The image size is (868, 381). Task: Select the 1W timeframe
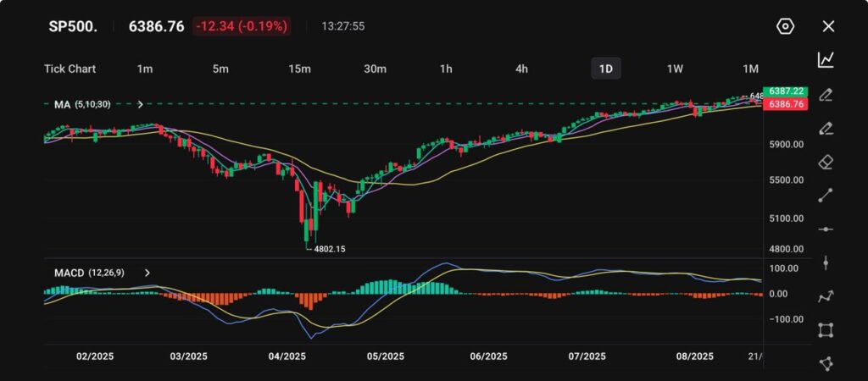pos(675,69)
